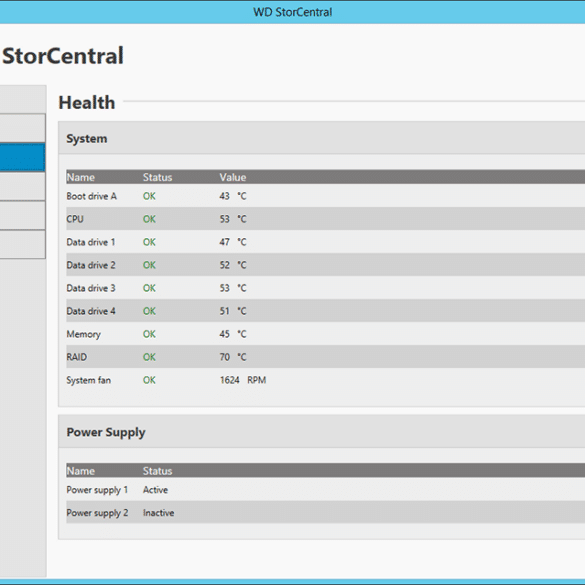Screen dimensions: 585x585
Task: Select the 'Data drive 4' name
Action: click(91, 311)
